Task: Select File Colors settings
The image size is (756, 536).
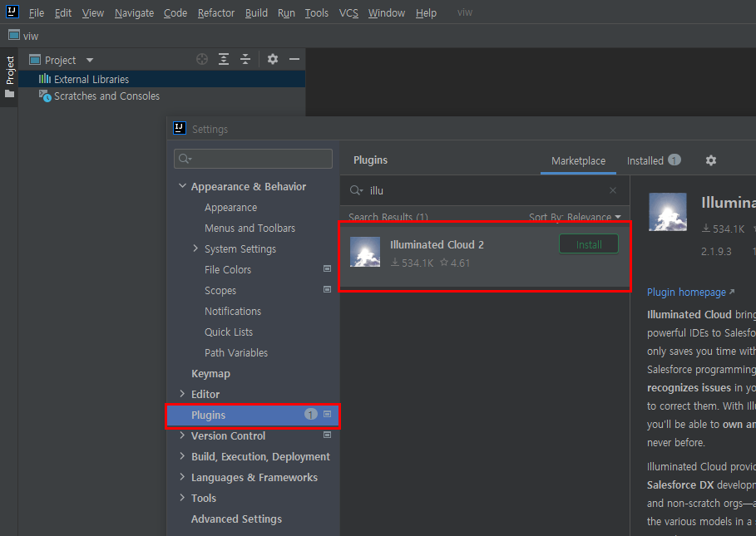Action: tap(228, 270)
